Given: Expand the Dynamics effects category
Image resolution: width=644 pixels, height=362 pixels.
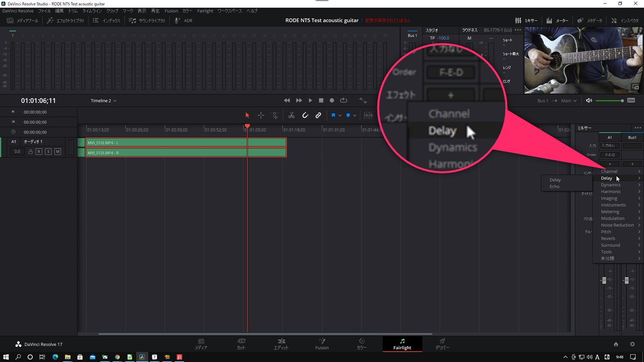Looking at the screenshot, I should (x=621, y=185).
